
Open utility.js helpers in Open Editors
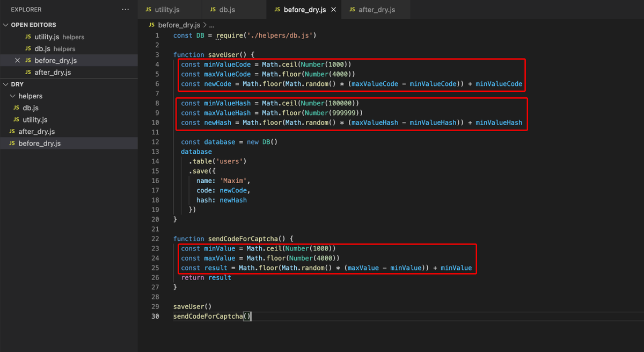point(69,37)
